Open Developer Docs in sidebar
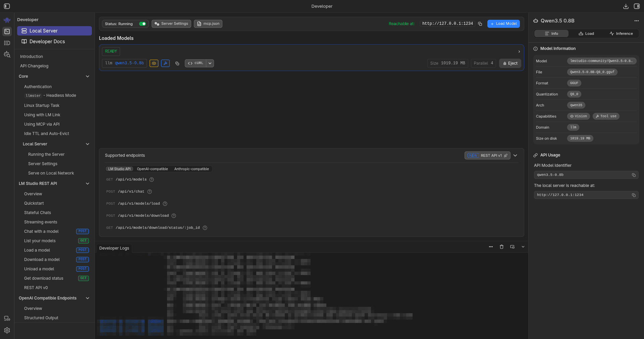The width and height of the screenshot is (644, 339). pos(54,42)
